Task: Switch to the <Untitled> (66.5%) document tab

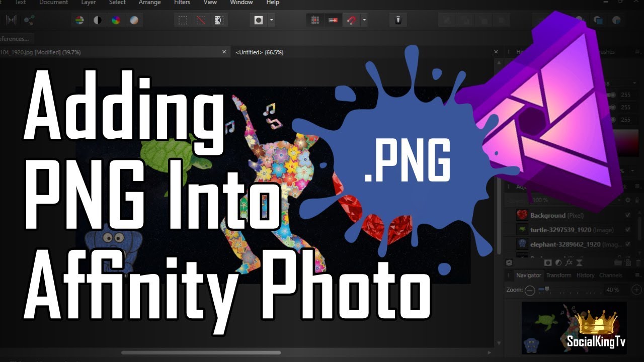Action: point(259,52)
